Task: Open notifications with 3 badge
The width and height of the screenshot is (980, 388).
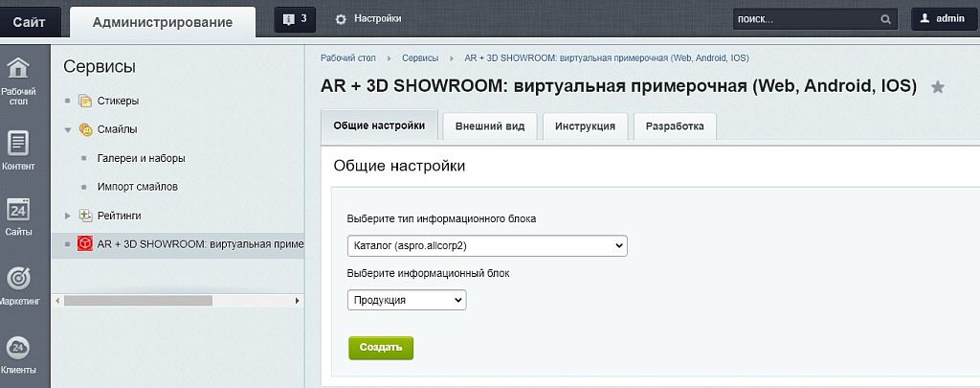Action: pyautogui.click(x=295, y=18)
